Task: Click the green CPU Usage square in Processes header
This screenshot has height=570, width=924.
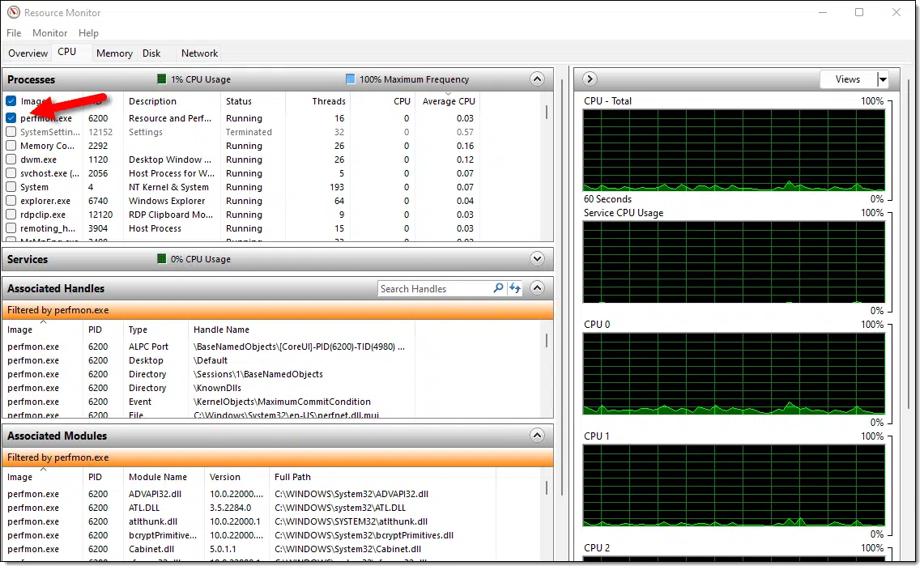Action: point(161,79)
